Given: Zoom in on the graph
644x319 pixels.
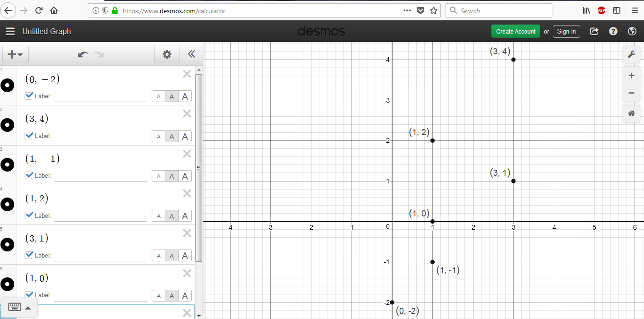Looking at the screenshot, I should [631, 75].
